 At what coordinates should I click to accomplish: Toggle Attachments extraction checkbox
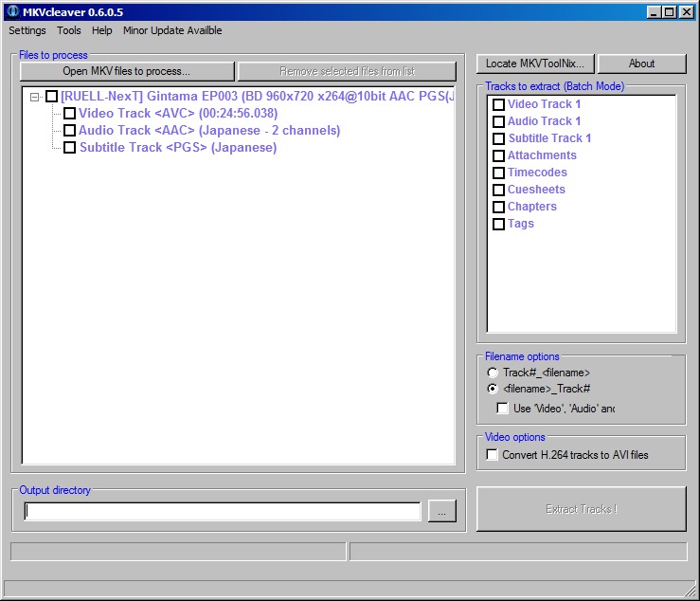click(498, 155)
